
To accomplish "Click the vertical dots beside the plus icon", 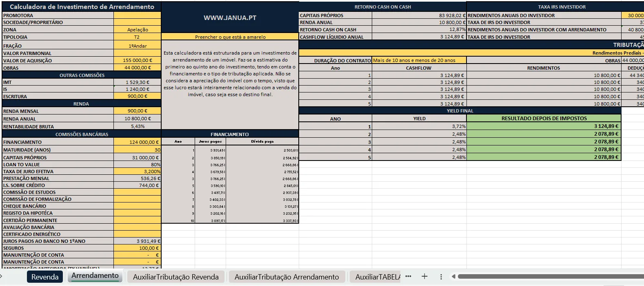I will pos(441,277).
